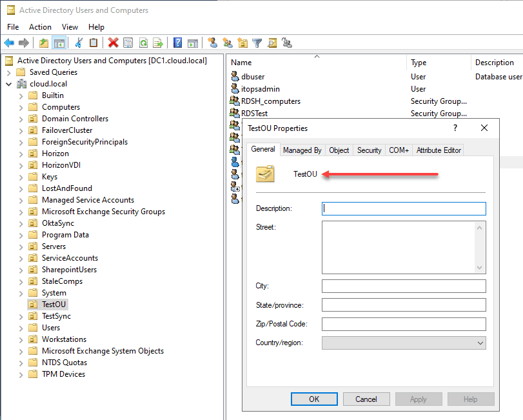Screen dimensions: 523x420
Task: Open Properties via the toolbar icon
Action: click(128, 43)
